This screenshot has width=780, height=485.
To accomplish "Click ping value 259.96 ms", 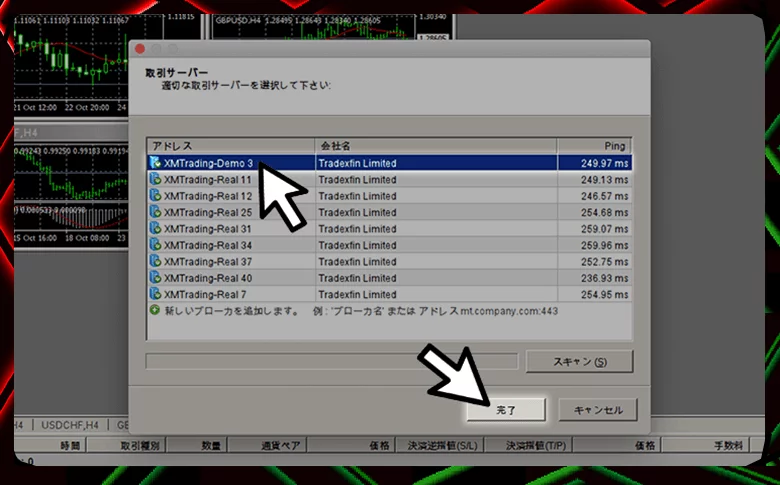I will point(604,245).
